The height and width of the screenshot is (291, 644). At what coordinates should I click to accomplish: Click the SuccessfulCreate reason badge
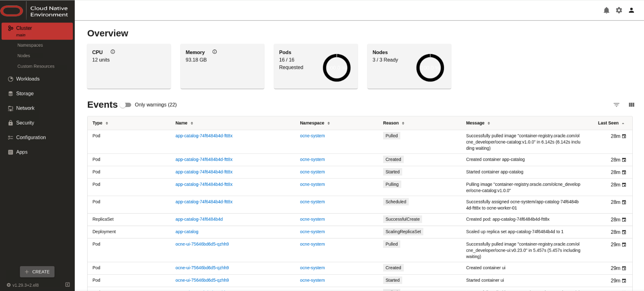[x=403, y=219]
